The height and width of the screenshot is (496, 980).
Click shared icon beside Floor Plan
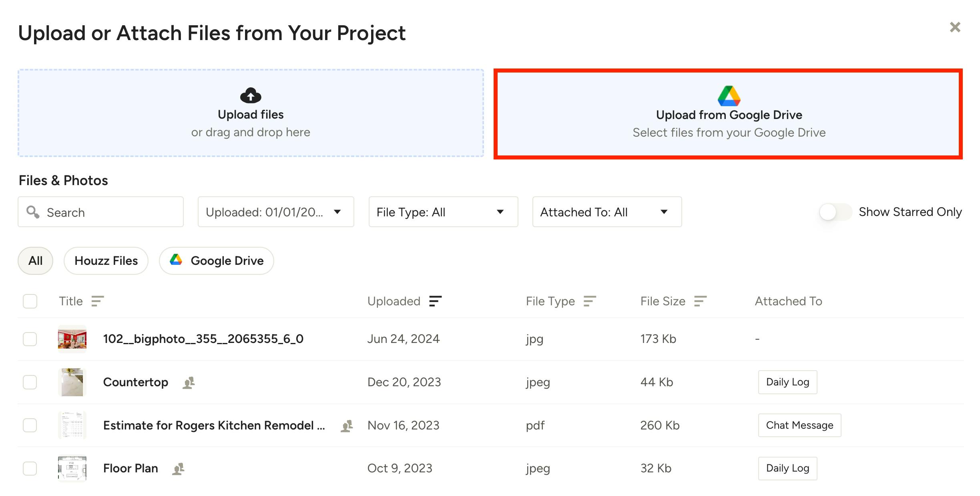(x=178, y=469)
